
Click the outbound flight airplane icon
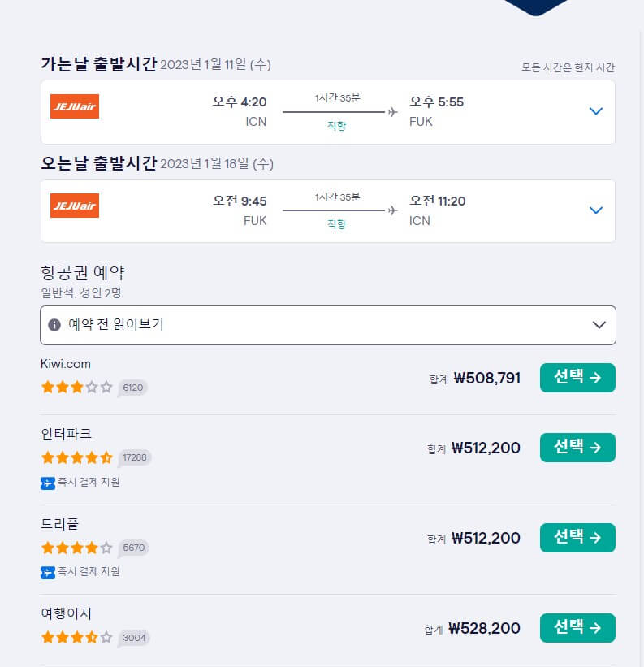pos(393,112)
